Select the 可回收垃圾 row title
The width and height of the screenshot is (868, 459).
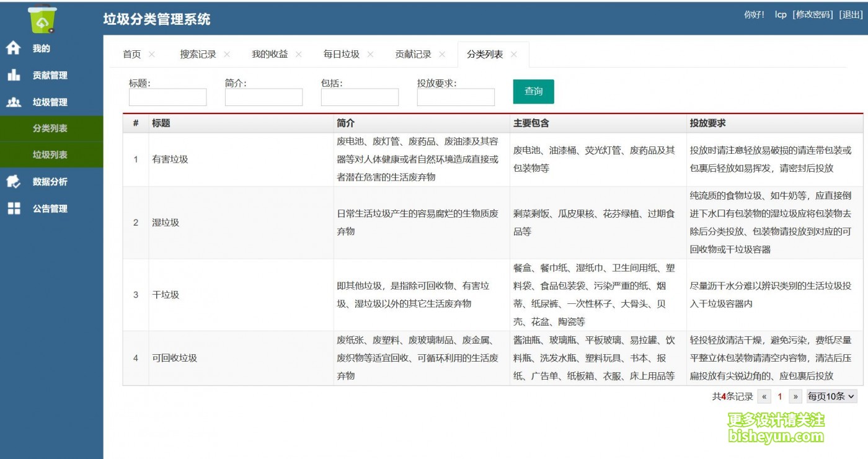tap(175, 358)
